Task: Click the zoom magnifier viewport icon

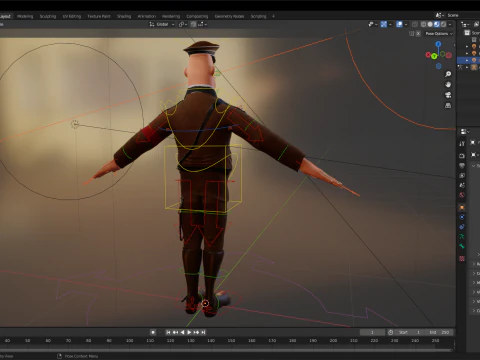Action: coord(448,74)
